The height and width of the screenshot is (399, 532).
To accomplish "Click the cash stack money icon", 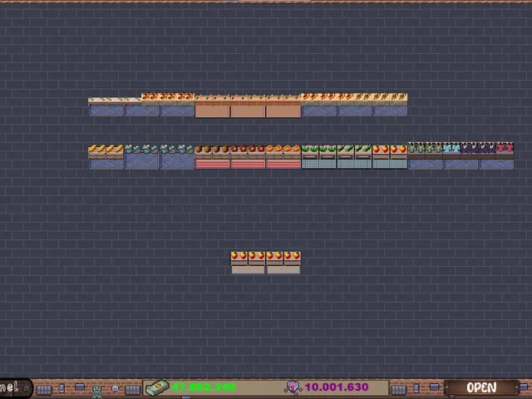I will tap(157, 387).
